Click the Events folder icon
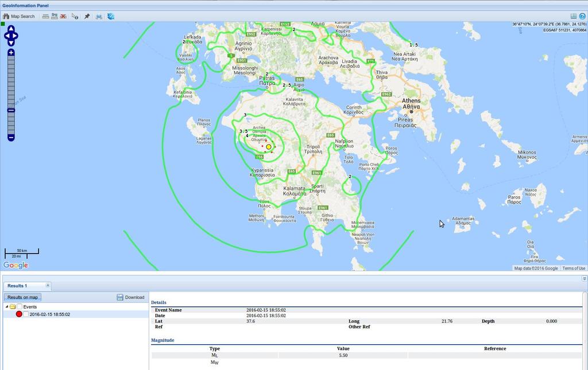Screen dimensions: 588x370 tap(13, 307)
